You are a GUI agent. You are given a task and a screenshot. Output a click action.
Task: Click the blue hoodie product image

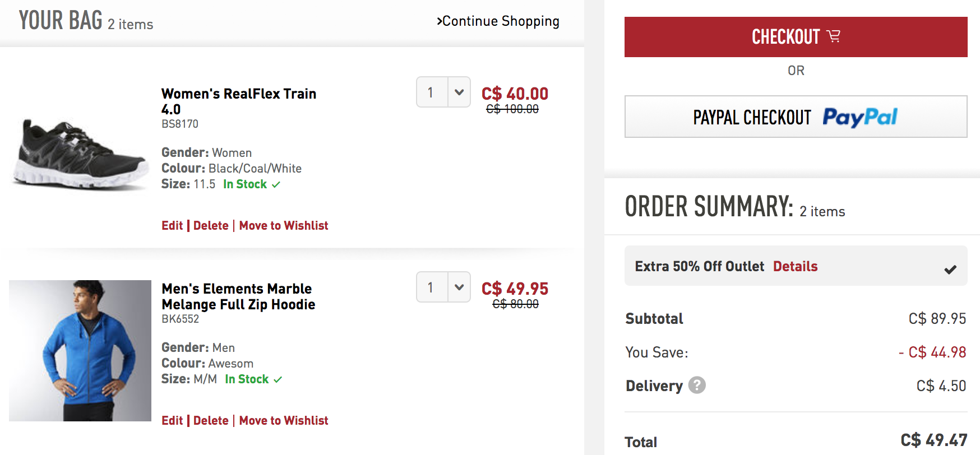click(80, 351)
